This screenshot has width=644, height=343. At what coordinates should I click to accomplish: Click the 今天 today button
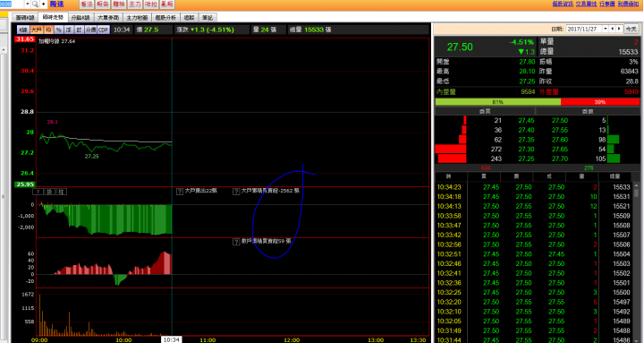tap(631, 29)
